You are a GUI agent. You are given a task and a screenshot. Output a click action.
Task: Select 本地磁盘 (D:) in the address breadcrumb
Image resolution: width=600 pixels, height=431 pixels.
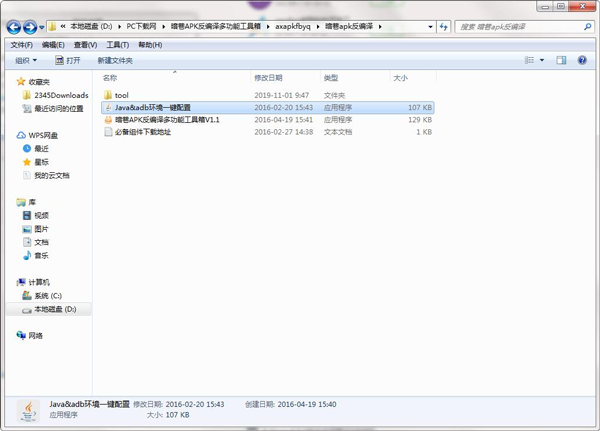tap(91, 26)
